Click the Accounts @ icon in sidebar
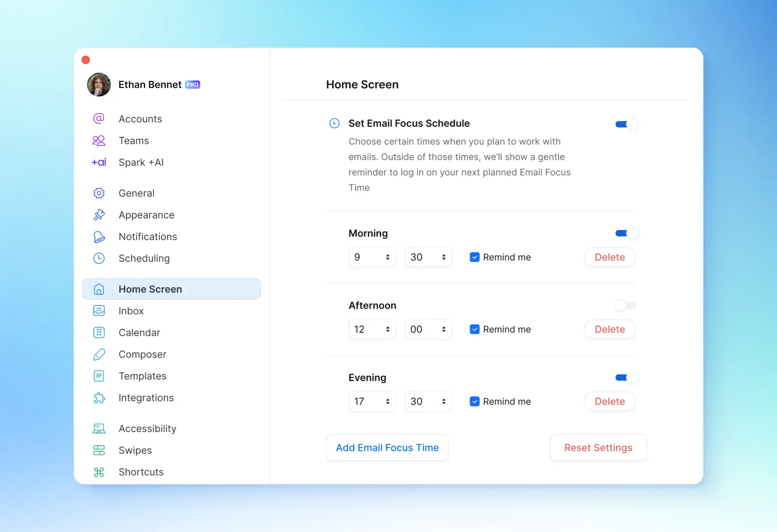This screenshot has width=777, height=532. [99, 118]
